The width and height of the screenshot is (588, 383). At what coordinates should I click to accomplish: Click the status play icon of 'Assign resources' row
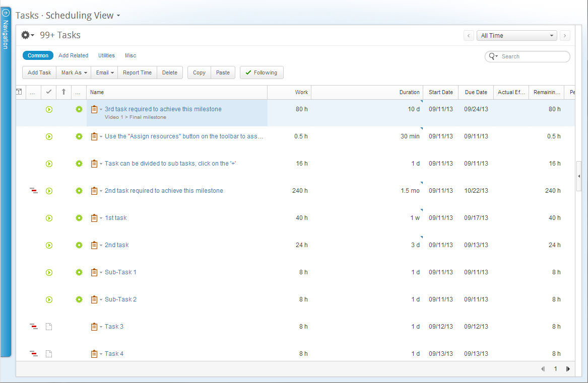coord(49,137)
